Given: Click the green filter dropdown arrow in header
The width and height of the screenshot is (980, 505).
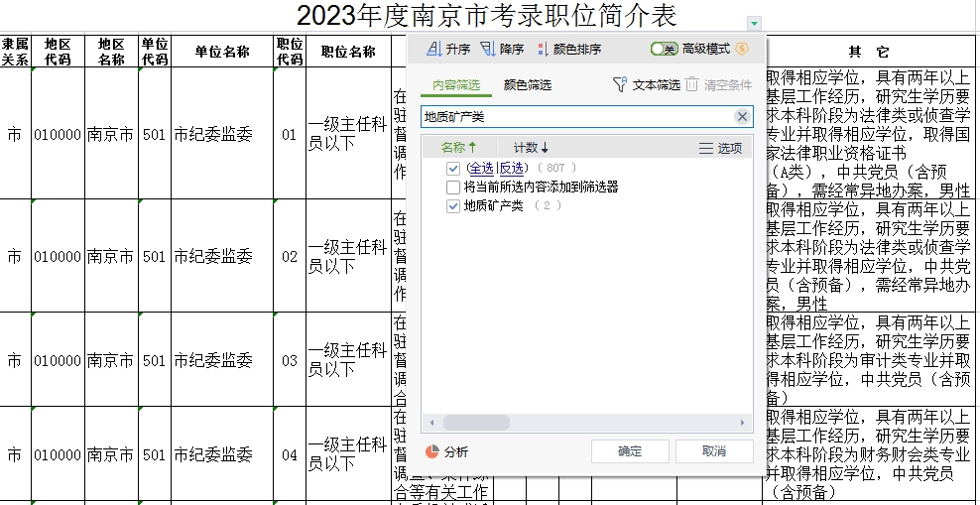Looking at the screenshot, I should coord(755,23).
